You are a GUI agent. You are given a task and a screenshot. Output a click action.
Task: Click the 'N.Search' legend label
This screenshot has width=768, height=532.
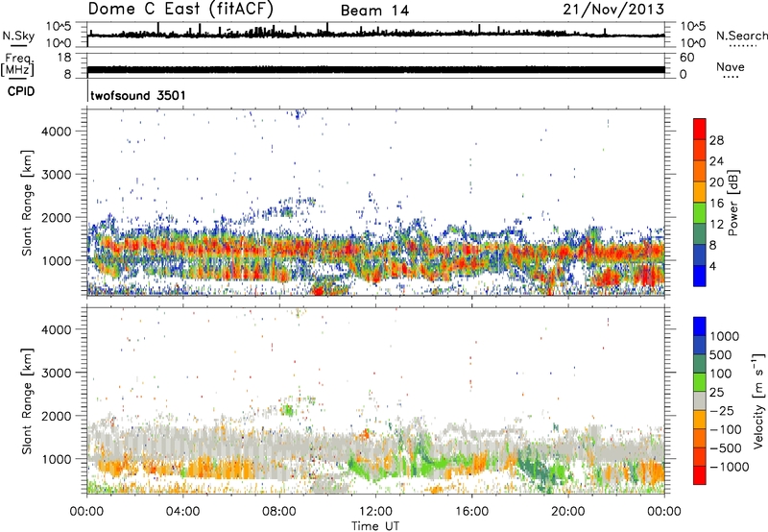click(741, 36)
